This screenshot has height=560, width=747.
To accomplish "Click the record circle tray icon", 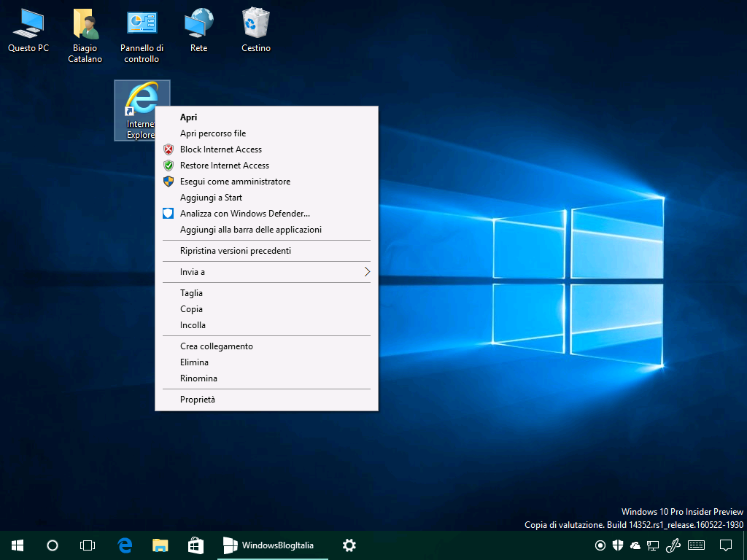I will [600, 545].
